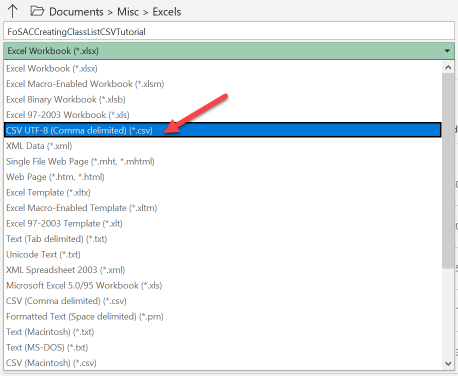The width and height of the screenshot is (458, 376).
Task: Select XML Data (*.xml)
Action: coord(223,146)
